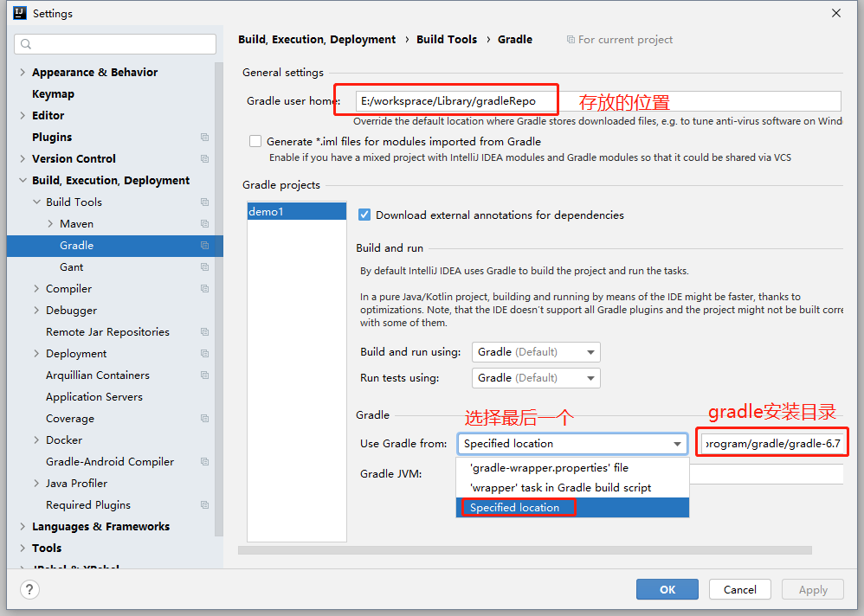
Task: Click the settings search box
Action: [115, 44]
